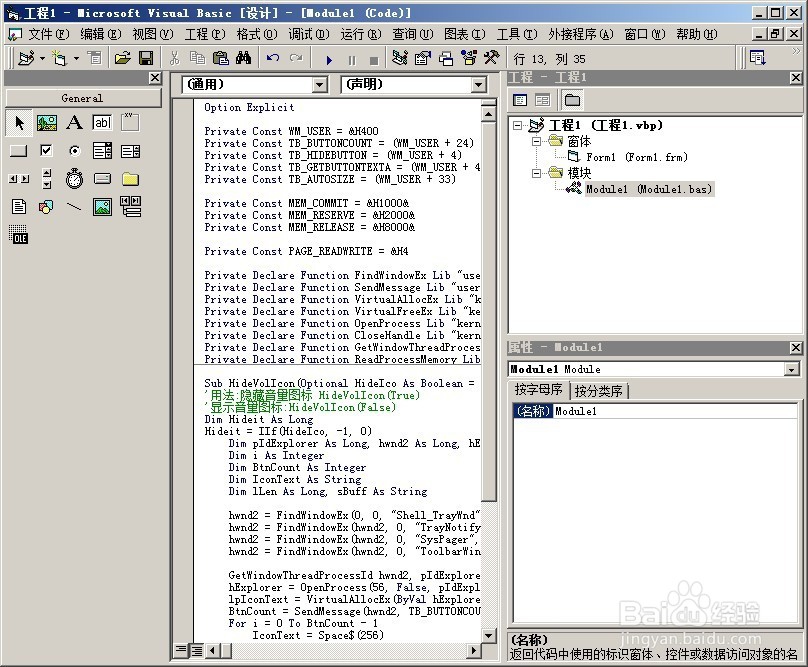
Task: Toggle Folders view in project panel
Action: (572, 100)
